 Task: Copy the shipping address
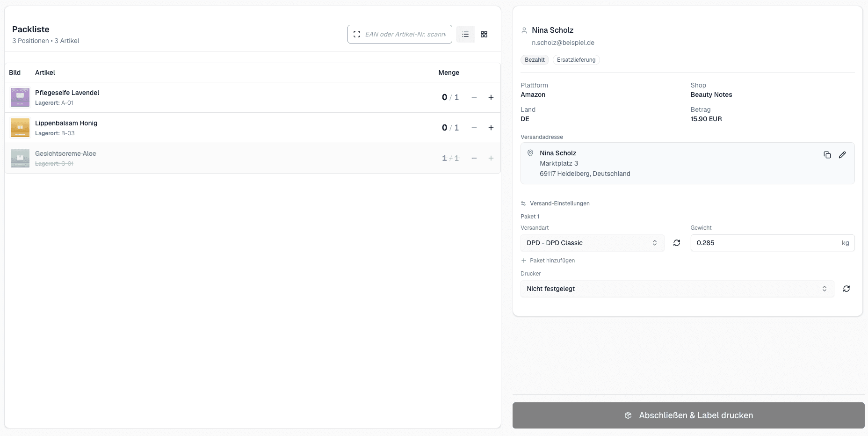827,155
